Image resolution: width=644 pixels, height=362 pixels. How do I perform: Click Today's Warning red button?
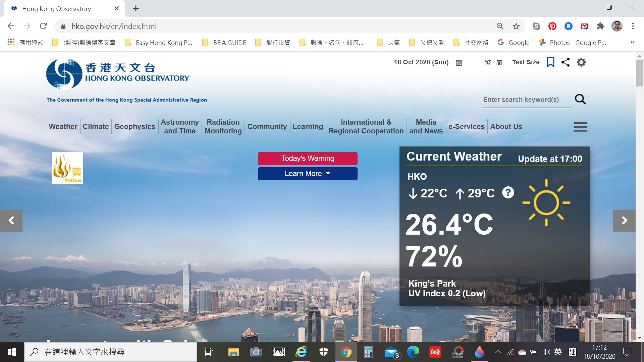pyautogui.click(x=308, y=158)
